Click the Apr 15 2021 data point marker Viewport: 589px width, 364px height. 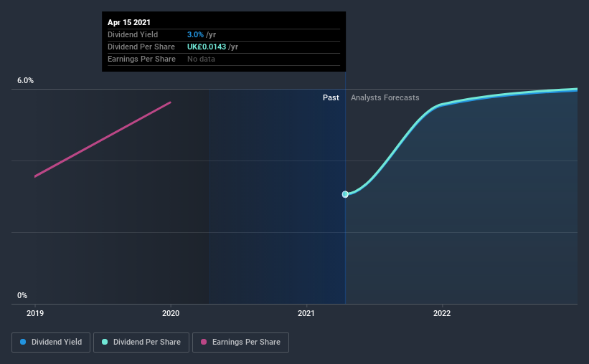pos(345,194)
